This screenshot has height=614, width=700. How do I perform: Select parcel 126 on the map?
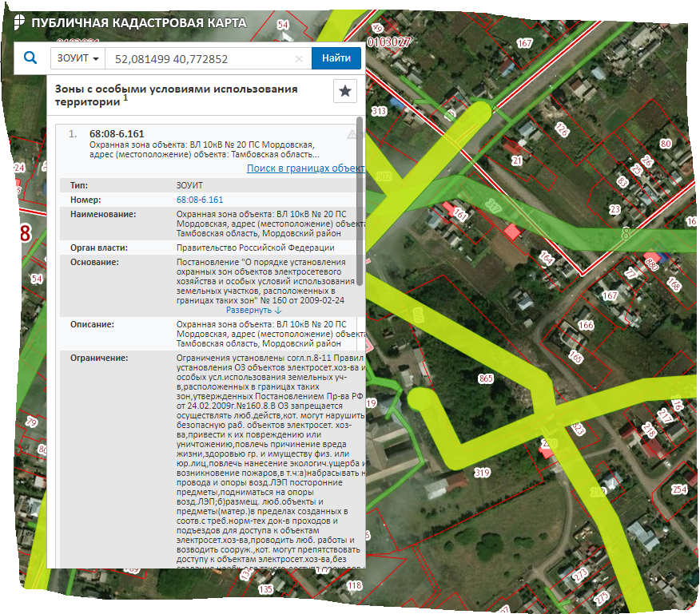[562, 130]
